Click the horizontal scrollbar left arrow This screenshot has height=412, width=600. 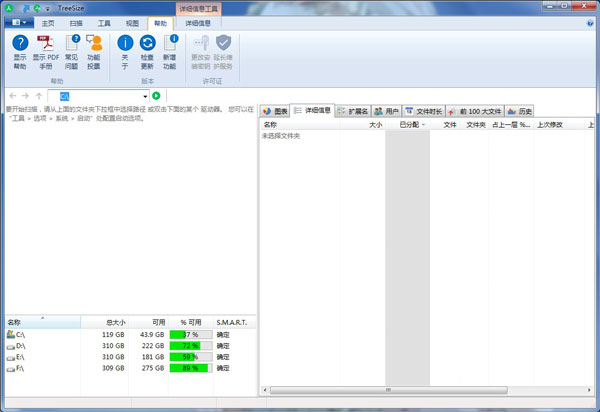pyautogui.click(x=265, y=390)
